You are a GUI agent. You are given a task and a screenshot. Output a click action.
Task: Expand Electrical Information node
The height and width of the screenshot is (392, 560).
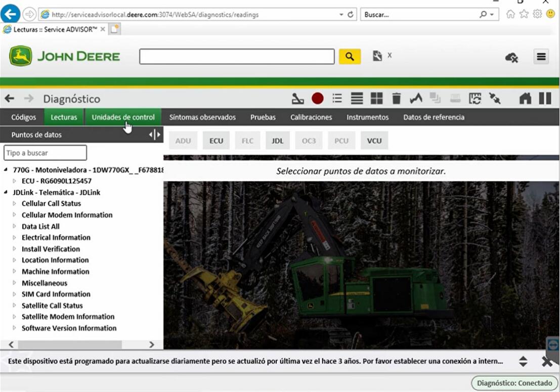14,237
